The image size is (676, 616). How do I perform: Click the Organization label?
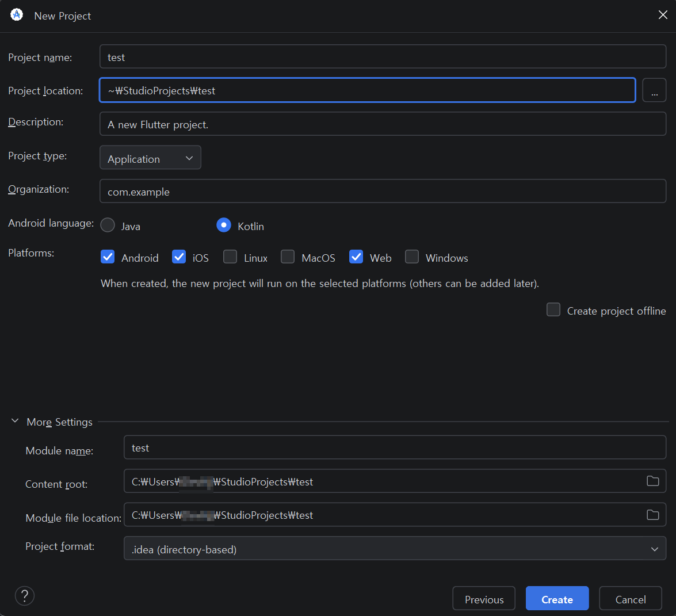(x=39, y=189)
